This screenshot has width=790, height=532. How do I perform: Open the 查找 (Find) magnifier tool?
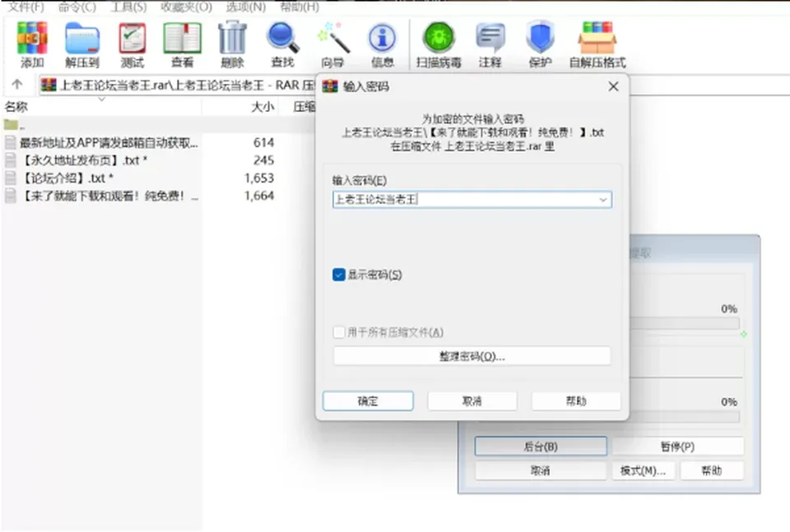(282, 44)
